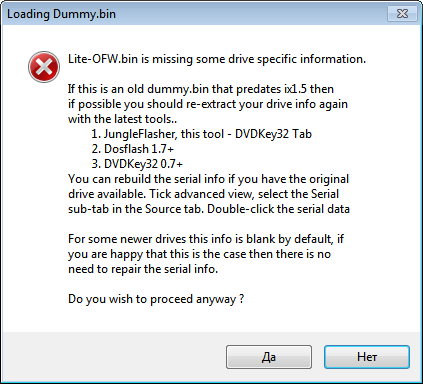Click the 'Loading Dummy.bin' title bar text
The height and width of the screenshot is (384, 423).
[x=61, y=14]
